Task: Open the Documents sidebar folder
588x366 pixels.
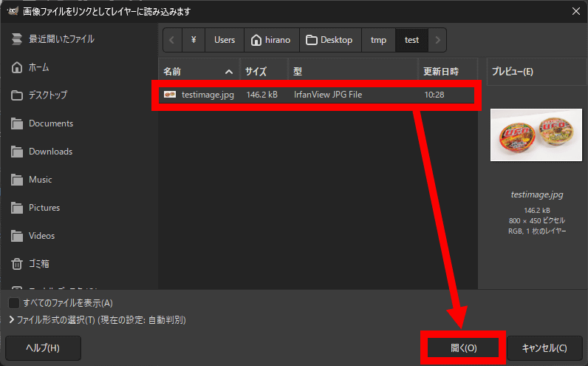Action: [x=42, y=123]
